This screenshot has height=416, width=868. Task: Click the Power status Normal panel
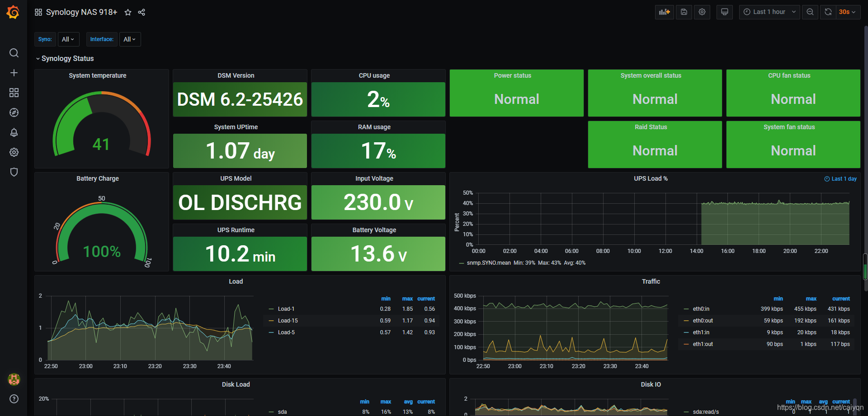coord(517,93)
